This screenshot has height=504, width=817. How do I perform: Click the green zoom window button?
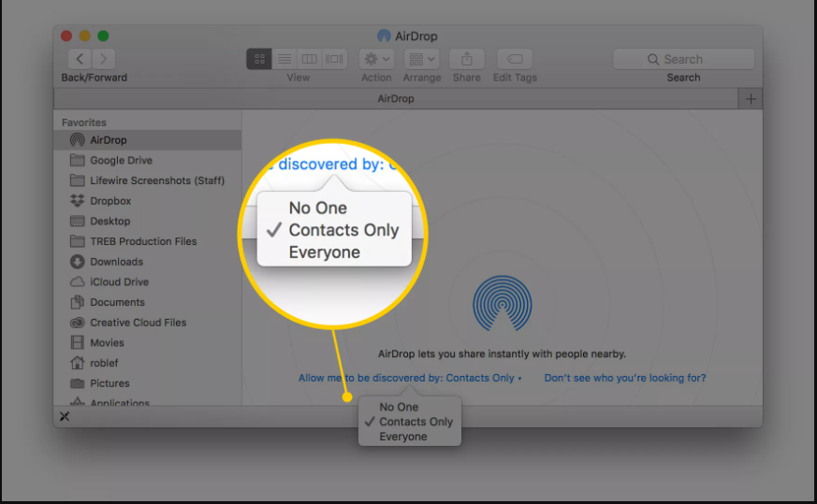click(103, 36)
